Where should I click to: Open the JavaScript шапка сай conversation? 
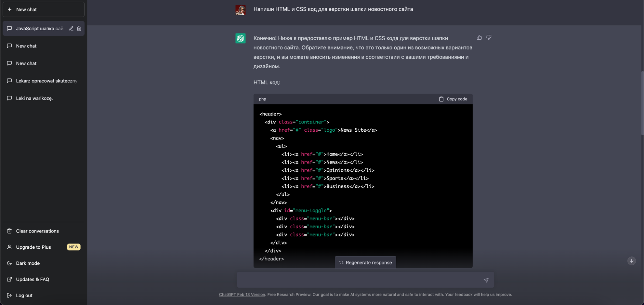coord(40,28)
